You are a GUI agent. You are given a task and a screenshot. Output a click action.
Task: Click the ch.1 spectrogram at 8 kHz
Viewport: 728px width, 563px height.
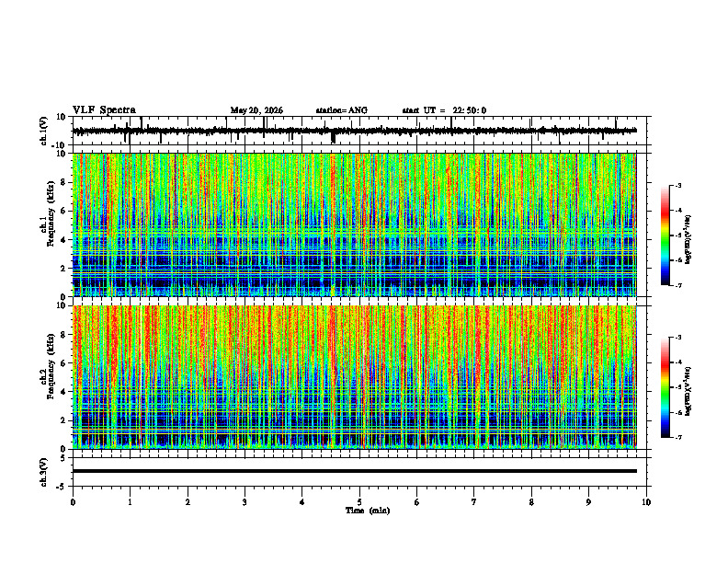point(354,182)
